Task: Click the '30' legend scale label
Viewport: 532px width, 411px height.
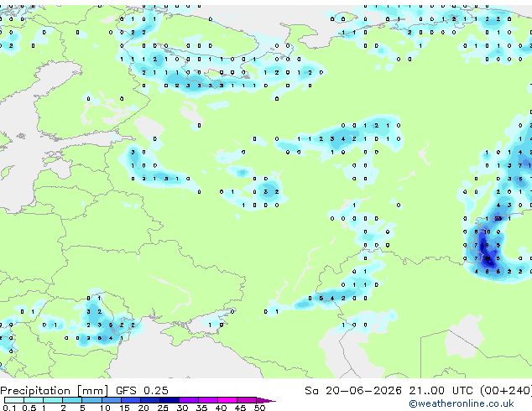Action: tap(182, 408)
